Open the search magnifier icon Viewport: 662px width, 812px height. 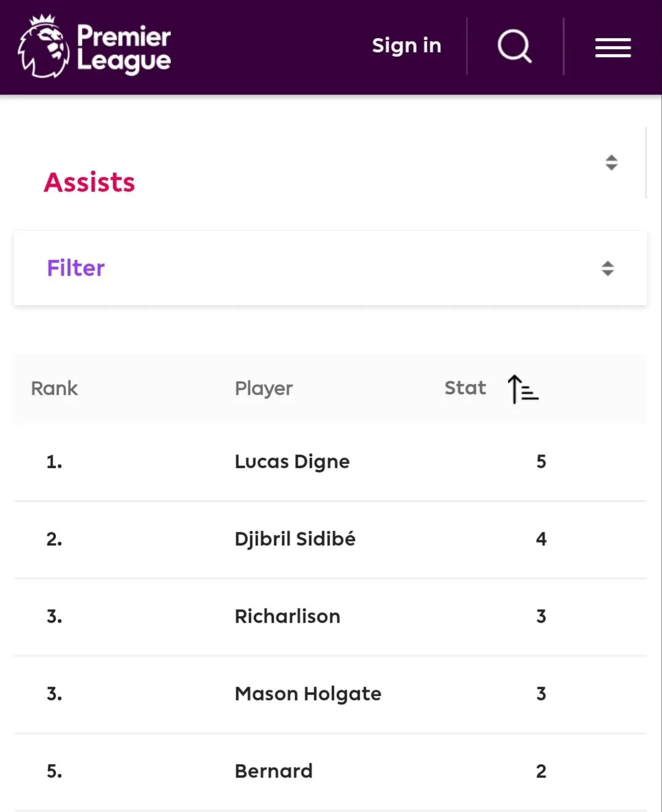[x=514, y=46]
